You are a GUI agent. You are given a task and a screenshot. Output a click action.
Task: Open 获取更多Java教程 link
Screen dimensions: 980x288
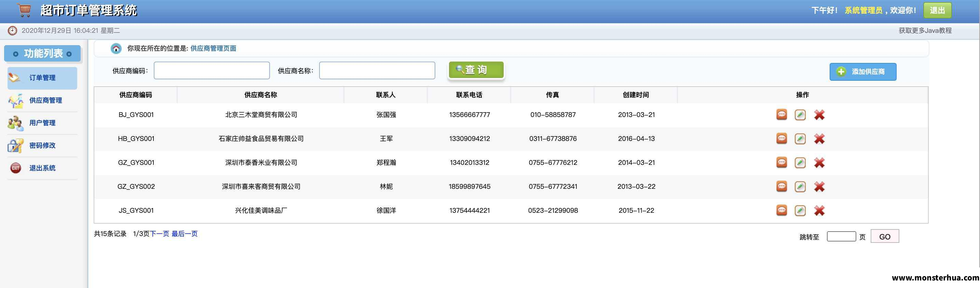[925, 30]
